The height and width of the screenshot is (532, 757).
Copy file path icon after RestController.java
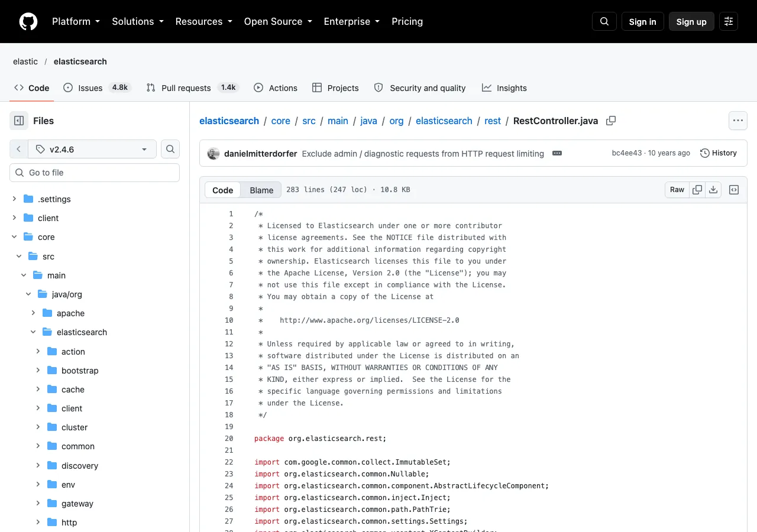tap(611, 121)
